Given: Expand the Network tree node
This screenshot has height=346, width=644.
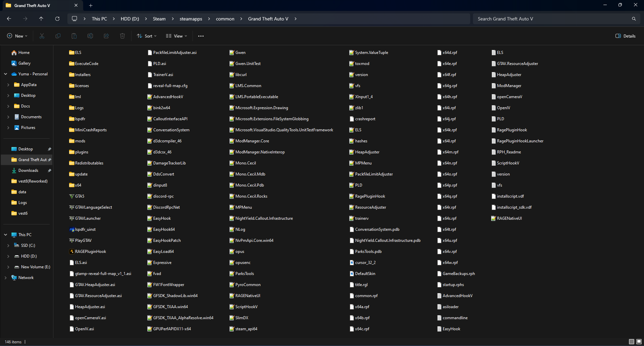Looking at the screenshot, I should point(5,278).
